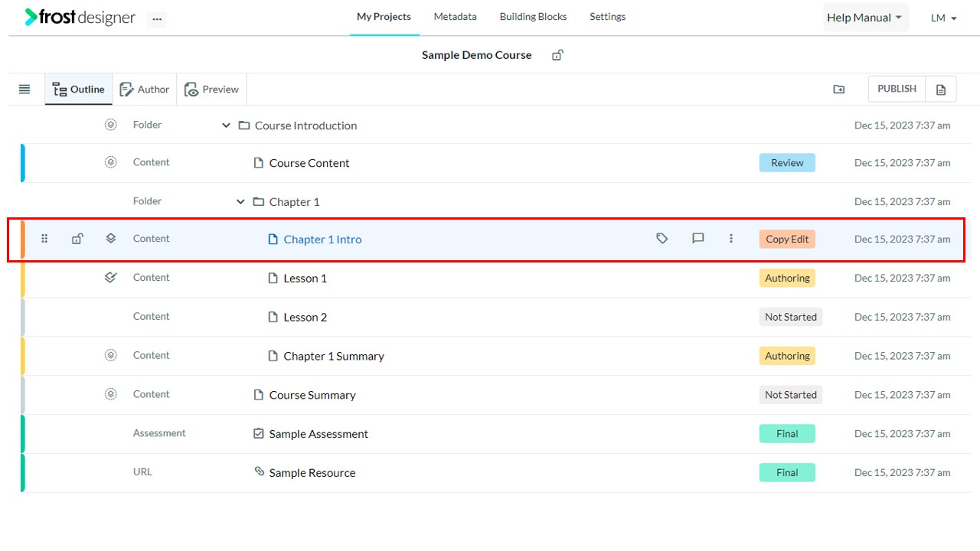Select the Lesson 2 item
Image resolution: width=980 pixels, height=551 pixels.
(305, 318)
